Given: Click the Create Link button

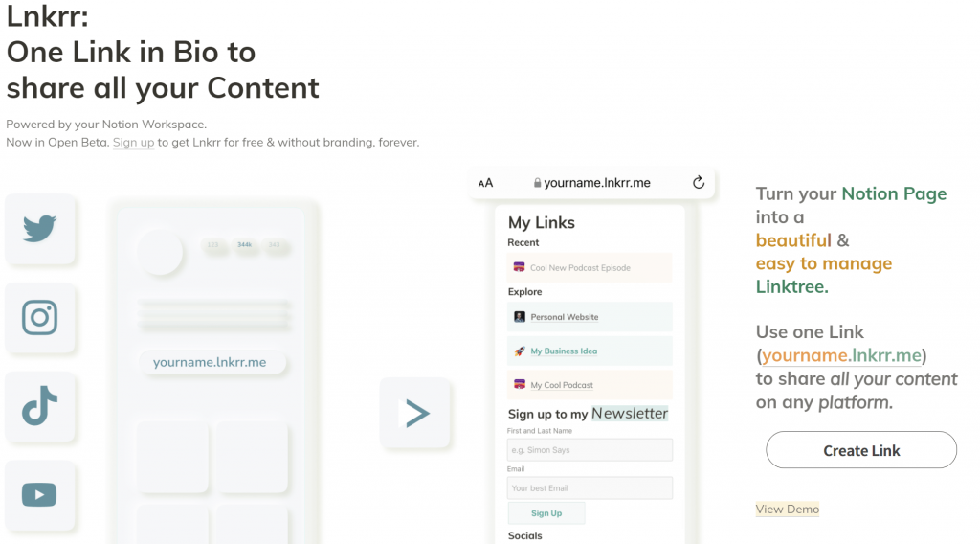Looking at the screenshot, I should coord(861,450).
